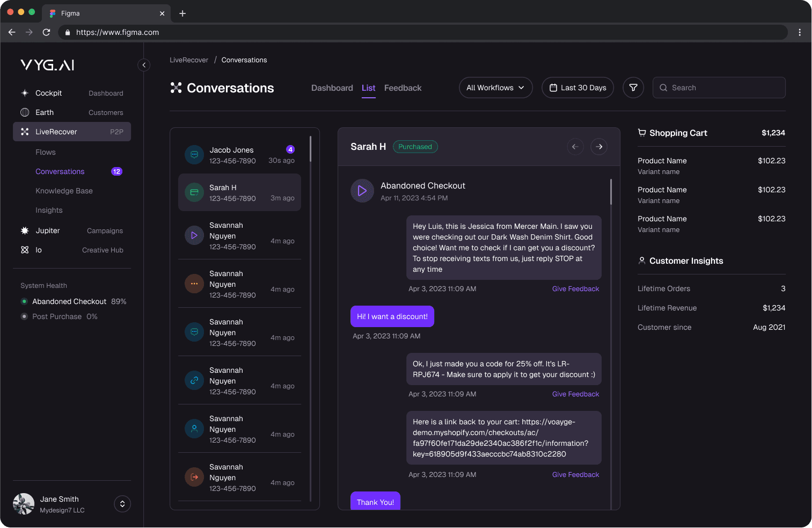Go to the next conversation with the arrow button

pos(598,147)
